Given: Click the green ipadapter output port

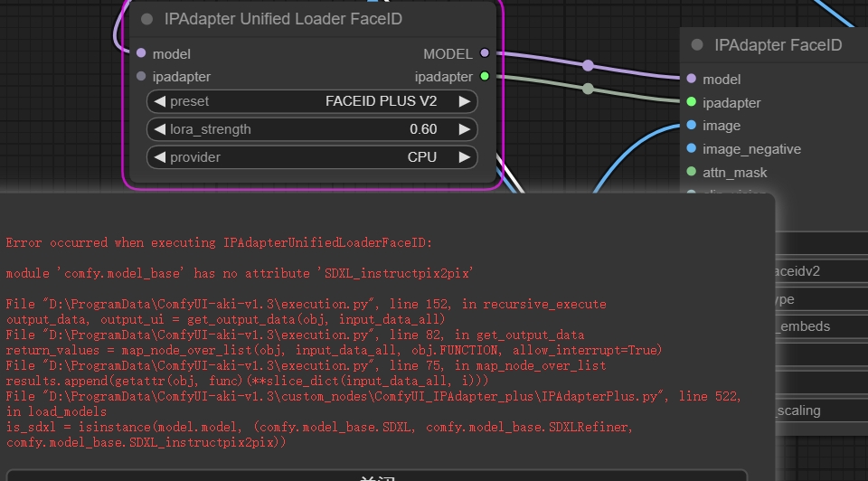Looking at the screenshot, I should click(x=485, y=77).
